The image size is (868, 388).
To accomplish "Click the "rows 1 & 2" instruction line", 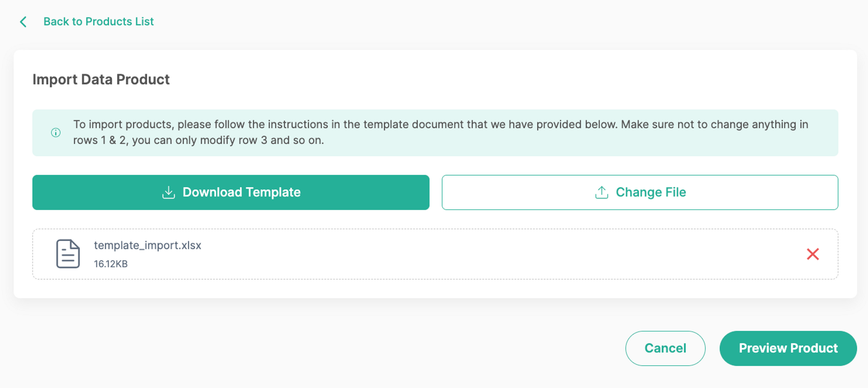I will click(x=198, y=140).
